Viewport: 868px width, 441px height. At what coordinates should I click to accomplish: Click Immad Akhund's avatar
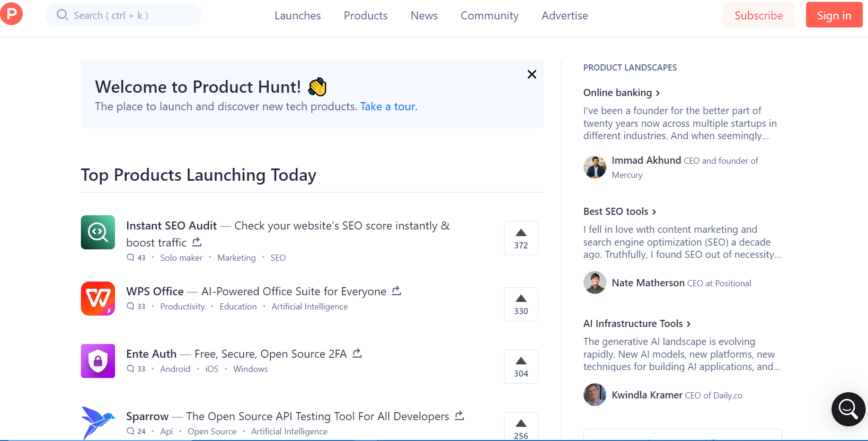595,167
